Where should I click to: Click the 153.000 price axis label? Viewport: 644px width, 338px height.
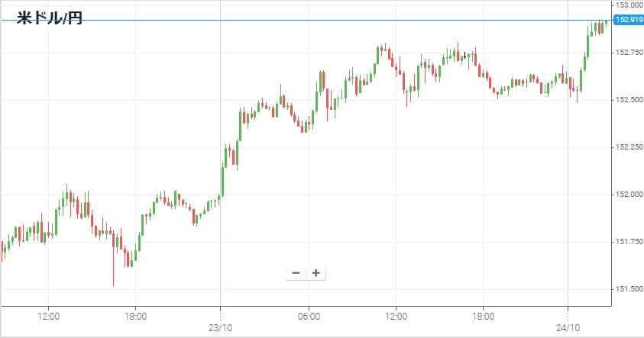tap(628, 5)
